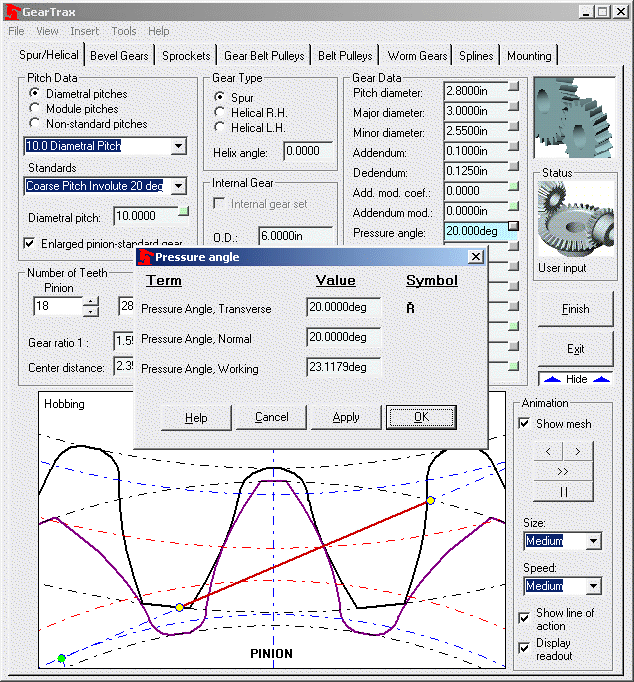Open the Coarse Pitch Involute standards dropdown
Image resolution: width=634 pixels, height=682 pixels.
click(178, 186)
